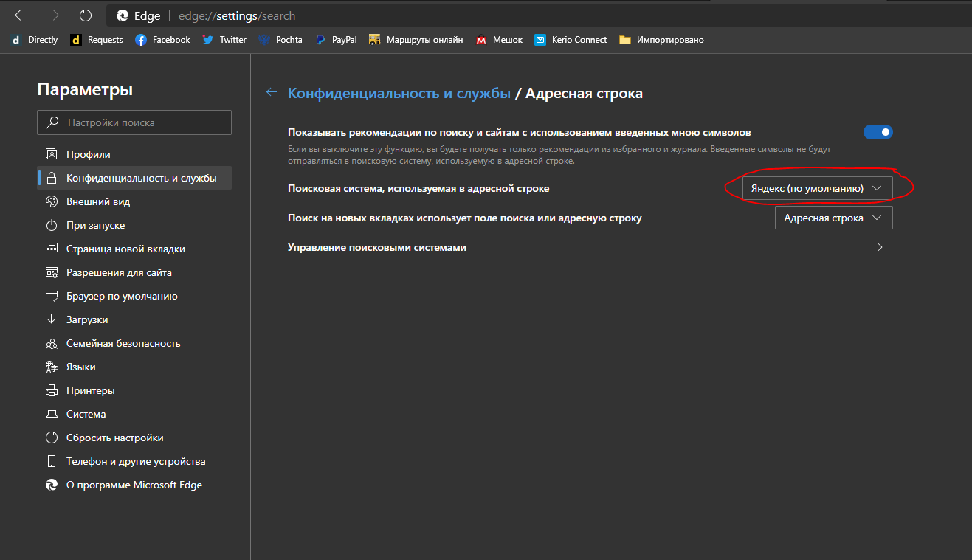Viewport: 972px width, 560px height.
Task: Click the Параметры heading
Action: pos(85,89)
